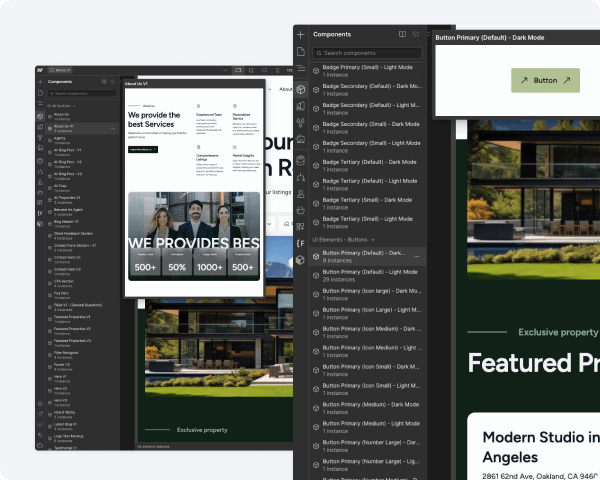The height and width of the screenshot is (480, 600).
Task: Select Badge Tertiary (Small) - Dark Mode component
Action: (368, 203)
